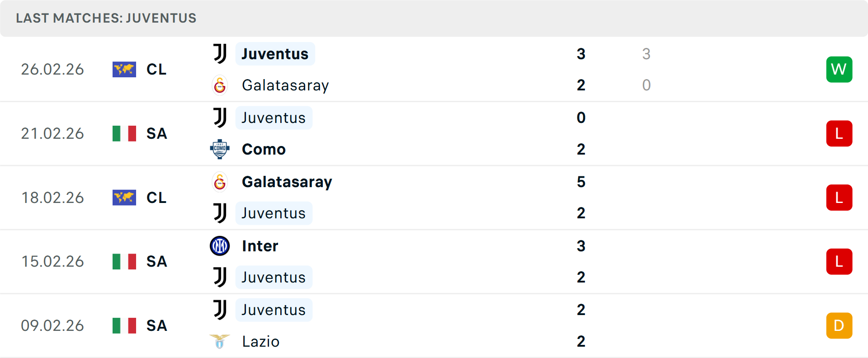Open the Inter club crest icon

(x=220, y=246)
